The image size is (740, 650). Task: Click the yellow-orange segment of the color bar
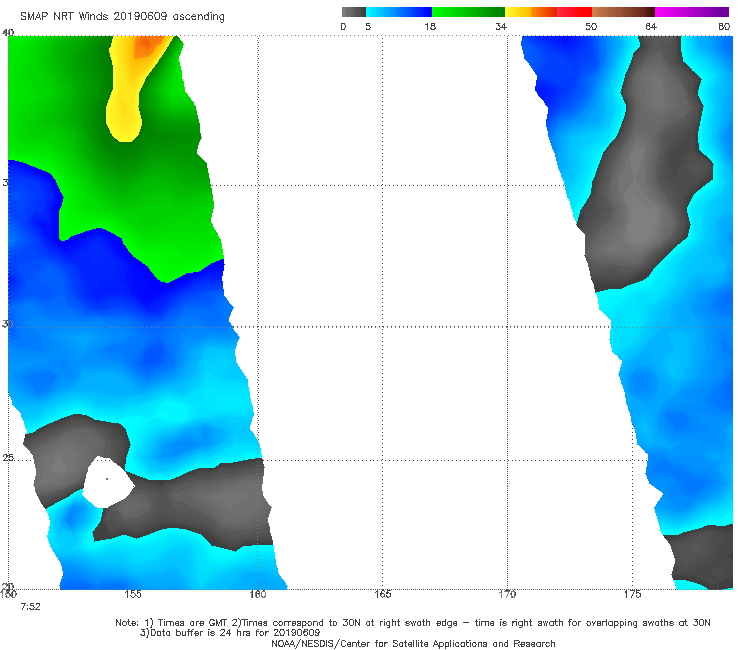531,12
